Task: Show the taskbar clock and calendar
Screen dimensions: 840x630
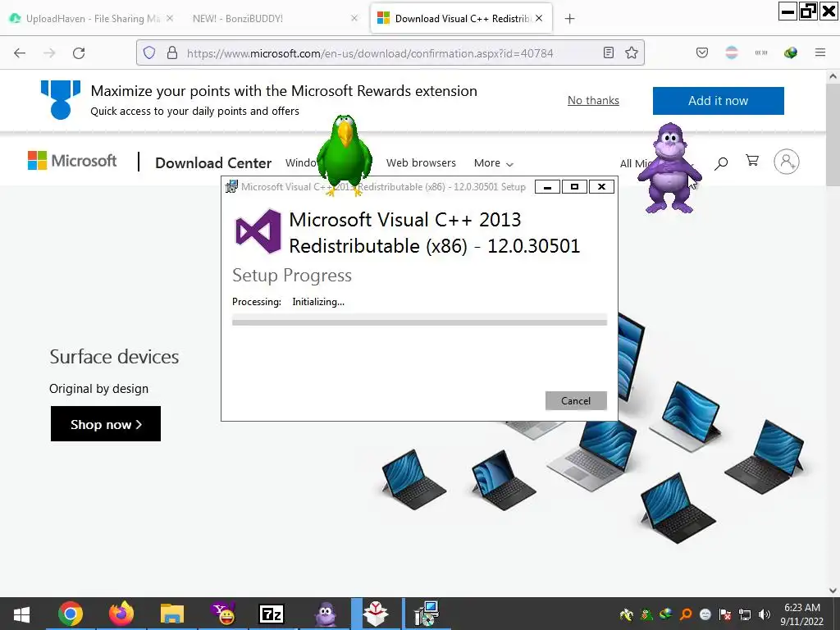Action: (x=802, y=614)
